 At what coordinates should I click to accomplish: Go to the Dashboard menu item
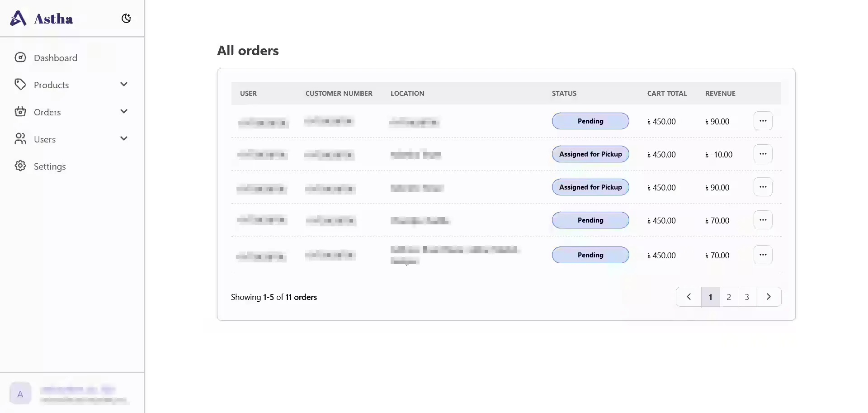[x=56, y=57]
